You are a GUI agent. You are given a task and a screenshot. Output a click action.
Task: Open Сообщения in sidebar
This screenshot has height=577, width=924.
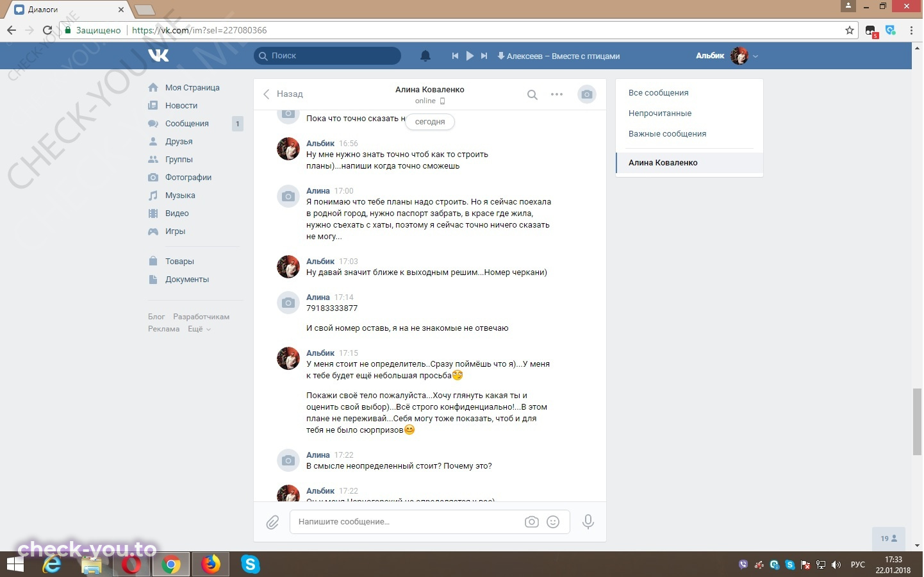pyautogui.click(x=187, y=124)
